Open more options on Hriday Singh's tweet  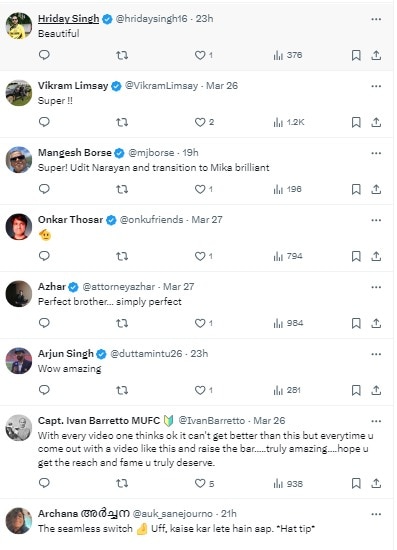tap(376, 19)
